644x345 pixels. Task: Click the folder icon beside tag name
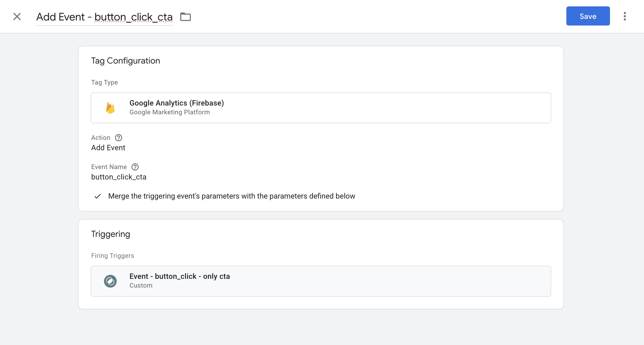(x=185, y=17)
